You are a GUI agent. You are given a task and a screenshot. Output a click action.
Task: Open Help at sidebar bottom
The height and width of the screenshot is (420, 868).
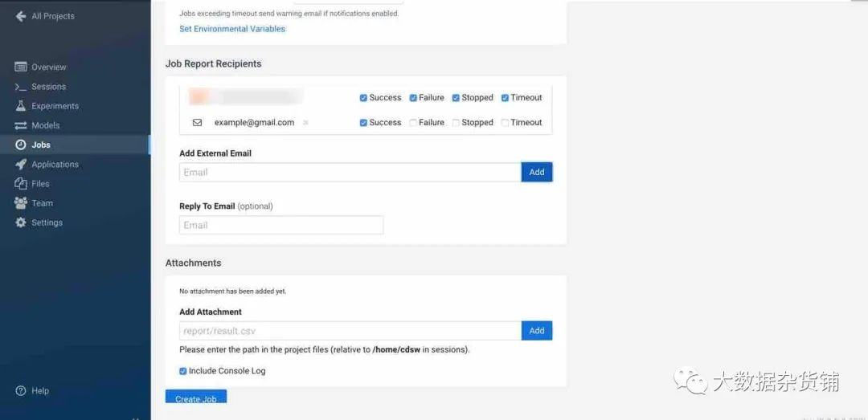(x=40, y=390)
